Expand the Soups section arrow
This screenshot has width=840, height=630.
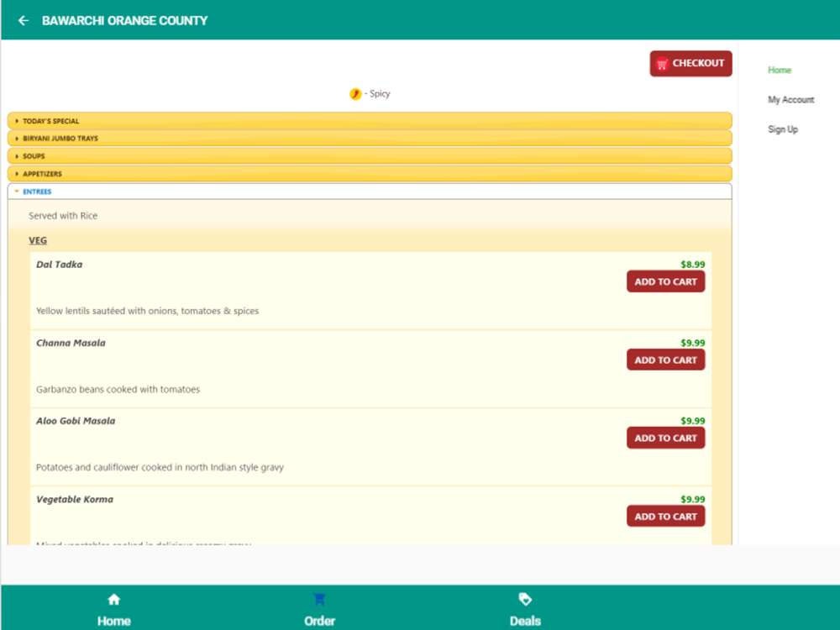coord(17,156)
